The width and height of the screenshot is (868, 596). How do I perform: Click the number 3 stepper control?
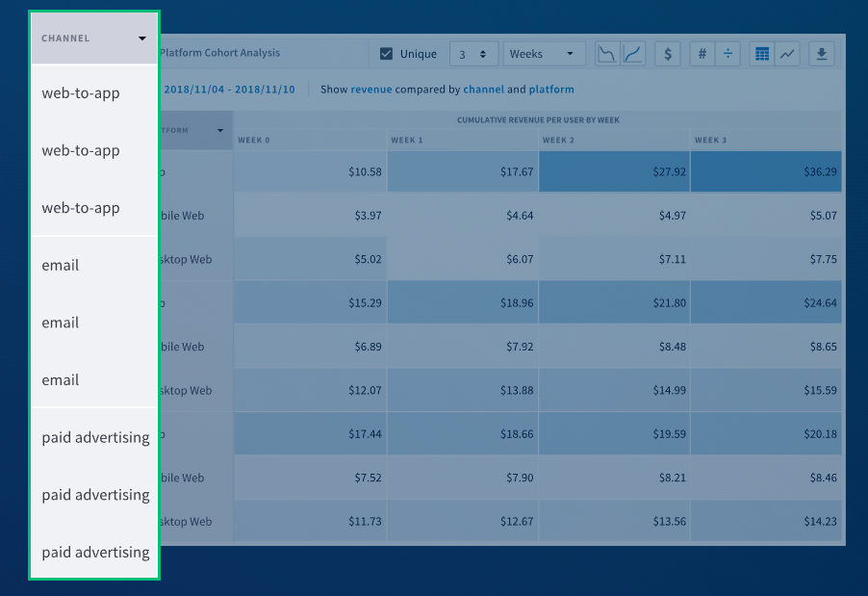click(473, 54)
